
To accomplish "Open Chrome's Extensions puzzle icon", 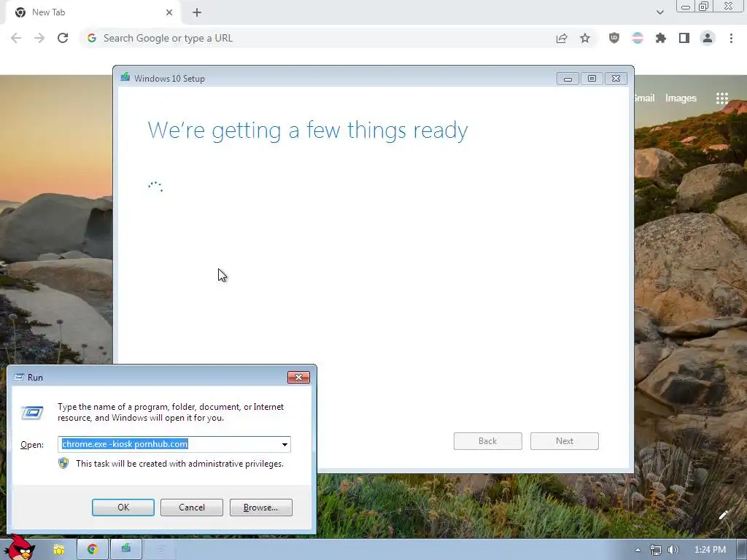I will [x=661, y=38].
